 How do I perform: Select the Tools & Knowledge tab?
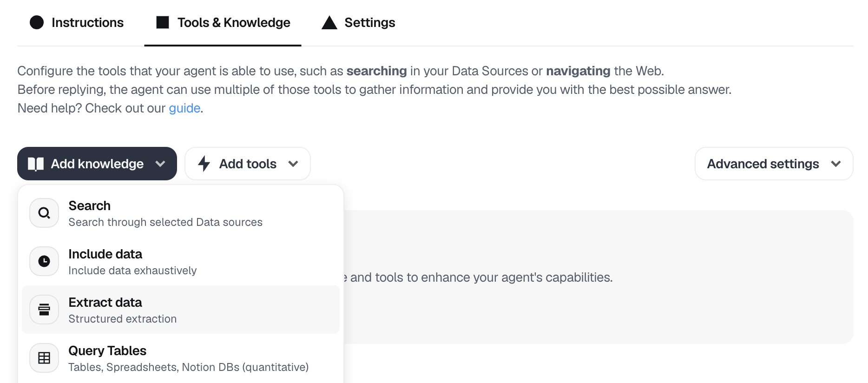[233, 22]
